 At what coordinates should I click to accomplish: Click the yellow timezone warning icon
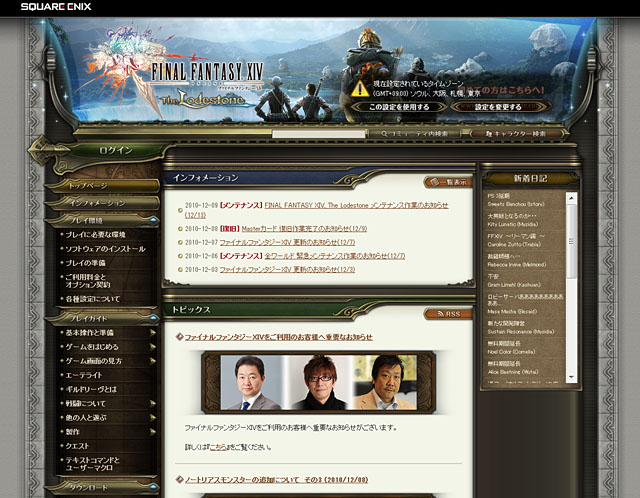point(359,88)
